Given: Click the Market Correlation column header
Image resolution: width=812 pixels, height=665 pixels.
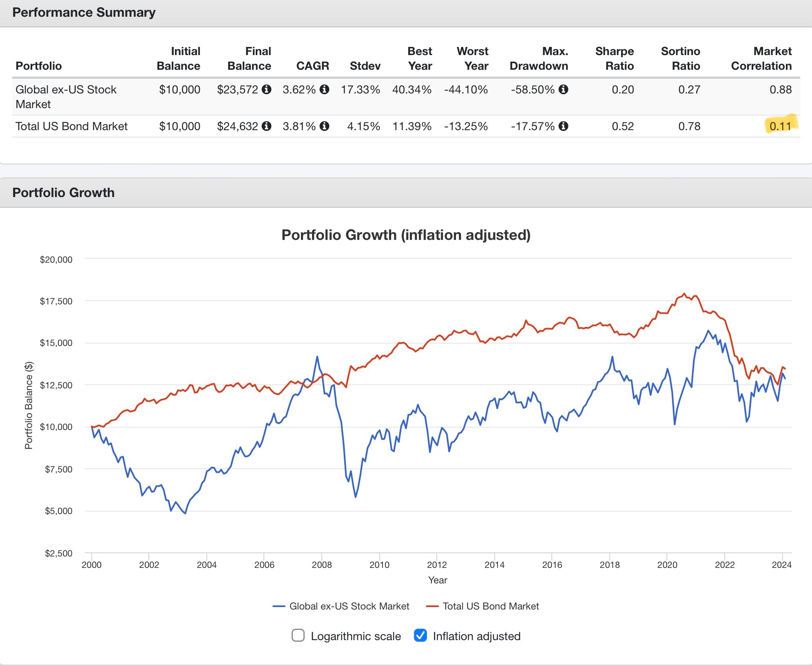Looking at the screenshot, I should [x=761, y=59].
